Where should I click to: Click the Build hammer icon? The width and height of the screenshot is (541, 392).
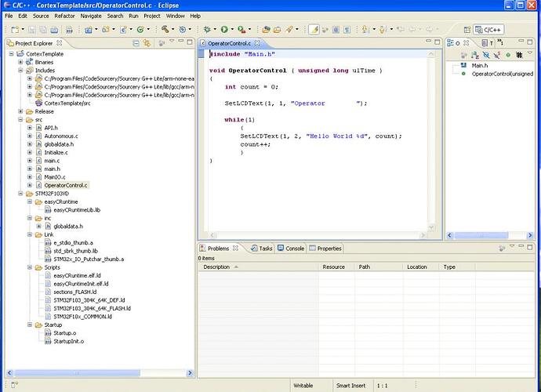pos(165,30)
